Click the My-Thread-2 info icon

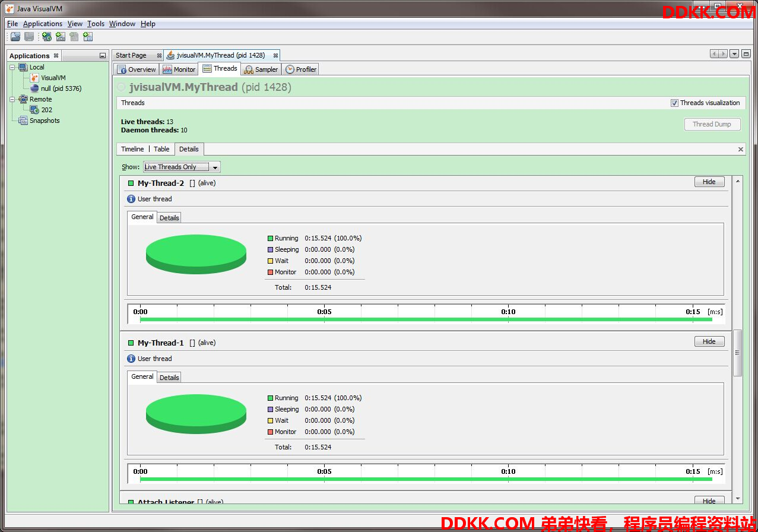click(131, 199)
